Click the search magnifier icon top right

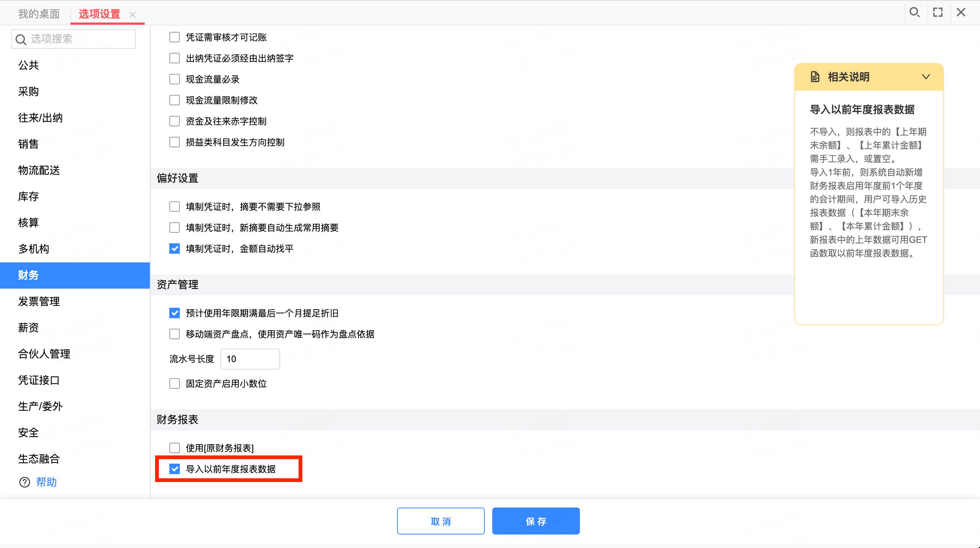pyautogui.click(x=914, y=13)
